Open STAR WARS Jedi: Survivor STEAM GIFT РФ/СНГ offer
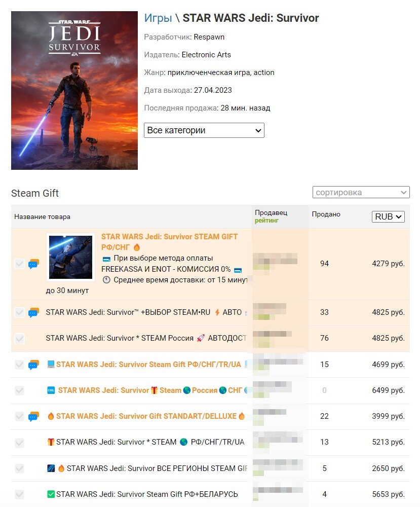420x507 pixels. pos(169,242)
